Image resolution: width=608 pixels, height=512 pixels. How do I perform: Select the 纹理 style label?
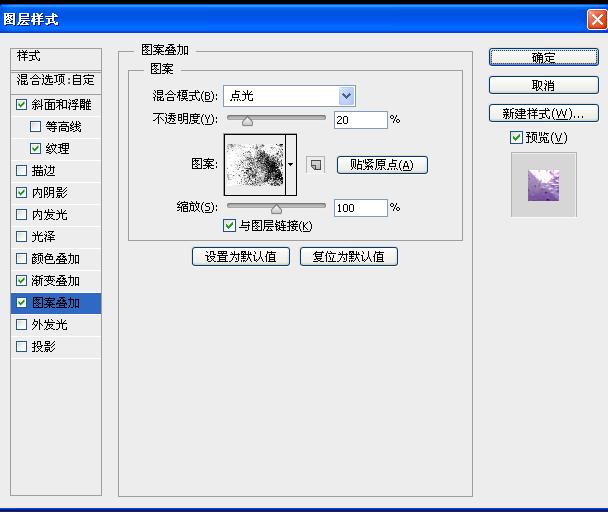click(57, 149)
